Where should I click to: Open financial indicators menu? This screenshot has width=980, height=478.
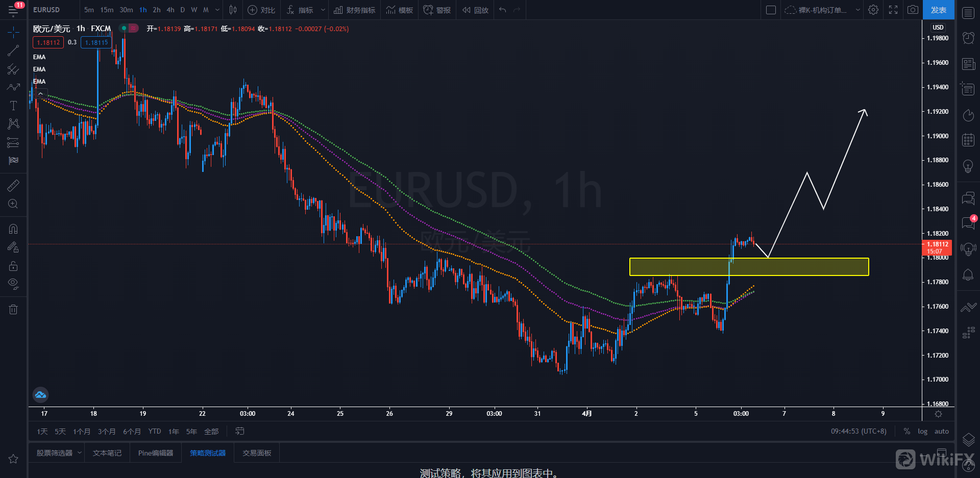355,10
